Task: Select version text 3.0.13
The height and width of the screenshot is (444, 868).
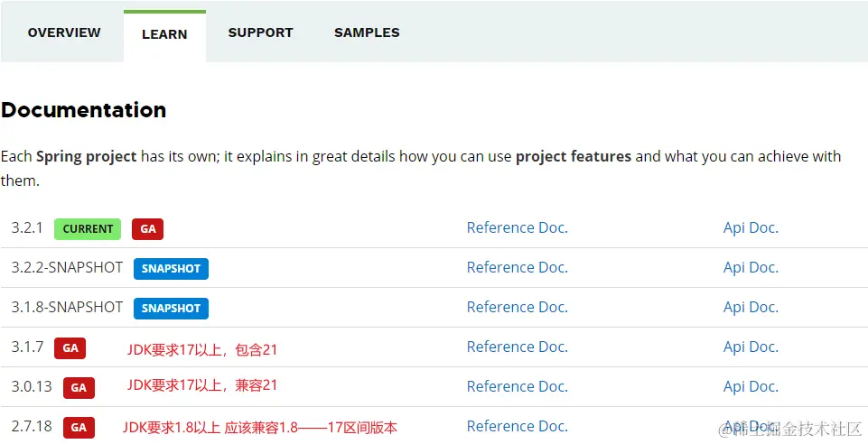Action: pyautogui.click(x=32, y=386)
